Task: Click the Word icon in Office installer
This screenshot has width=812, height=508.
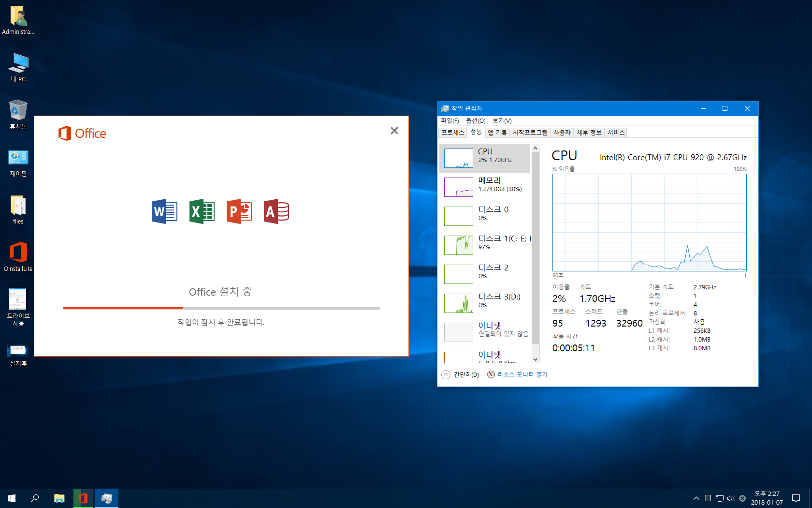Action: tap(165, 211)
